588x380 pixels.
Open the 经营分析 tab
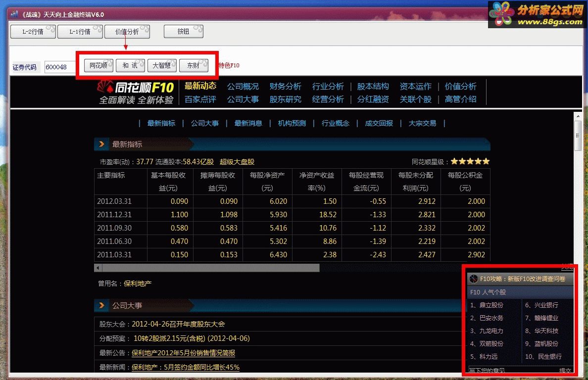click(x=328, y=99)
